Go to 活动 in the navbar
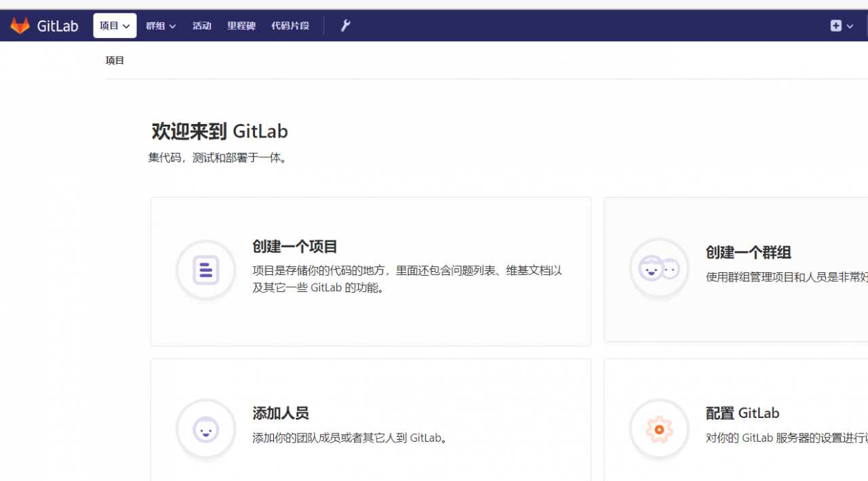Image resolution: width=868 pixels, height=481 pixels. point(202,26)
